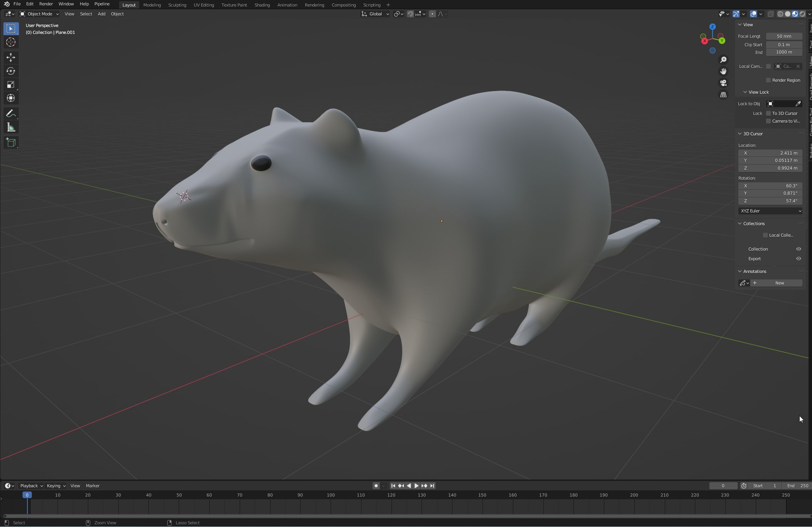The height and width of the screenshot is (527, 812).
Task: Open the Keying popover in timeline
Action: click(55, 486)
